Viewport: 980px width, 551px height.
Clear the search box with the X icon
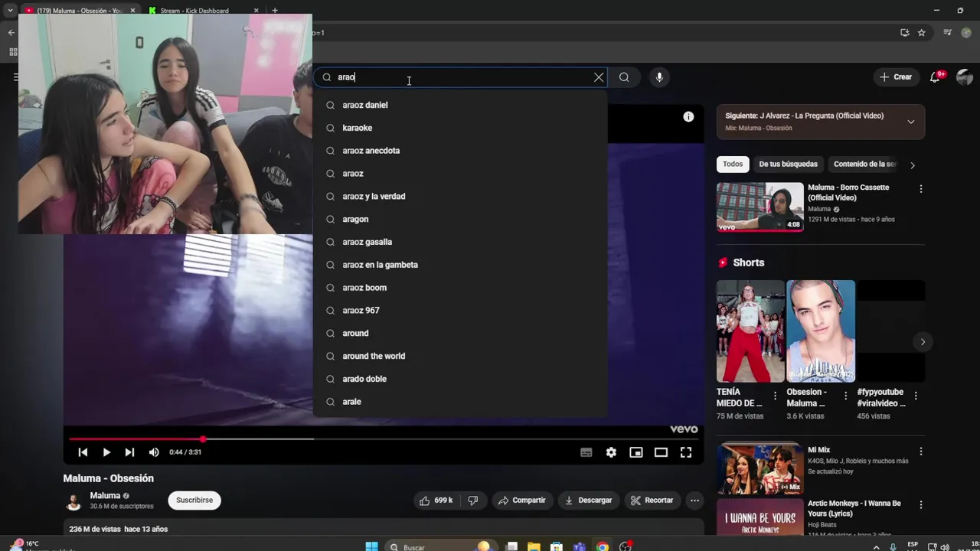599,77
